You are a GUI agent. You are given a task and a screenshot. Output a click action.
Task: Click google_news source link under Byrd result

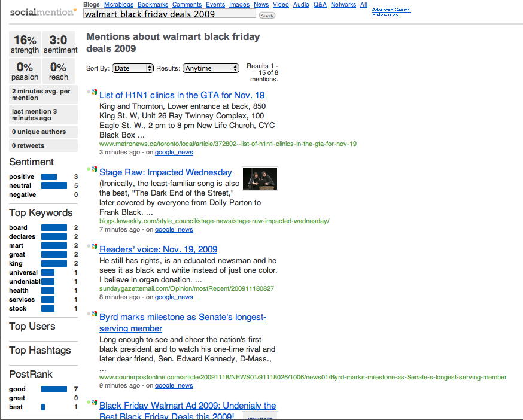174,386
